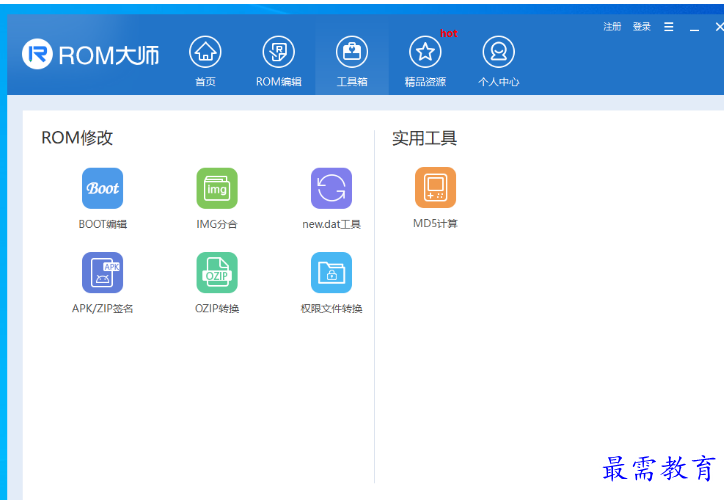
Task: Click the OZIP转换 text label
Action: 217,308
